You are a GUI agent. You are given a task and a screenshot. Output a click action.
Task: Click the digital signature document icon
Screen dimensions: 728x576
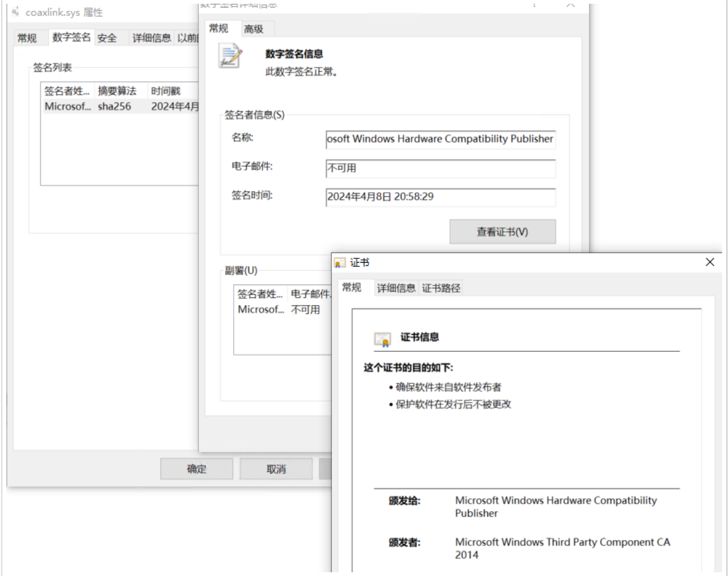[230, 56]
